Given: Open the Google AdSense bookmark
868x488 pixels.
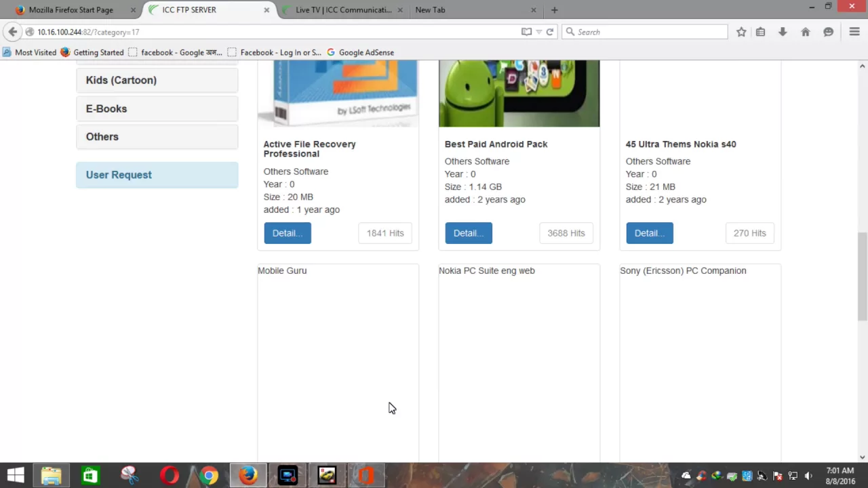Looking at the screenshot, I should click(x=360, y=52).
